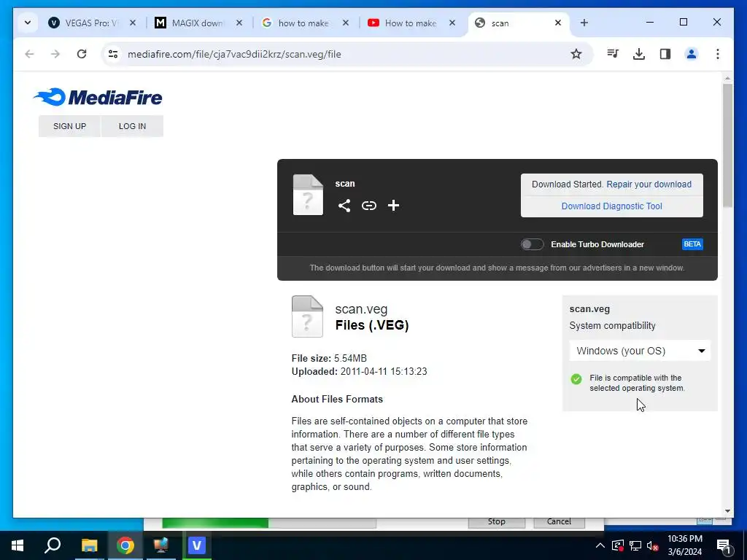Image resolution: width=747 pixels, height=560 pixels.
Task: Enable Turbo Downloader toggle
Action: tap(532, 244)
